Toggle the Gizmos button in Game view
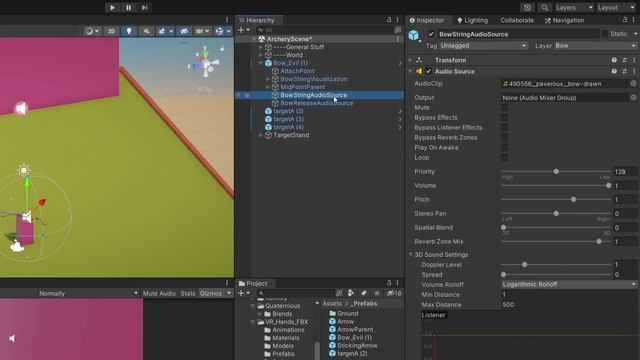This screenshot has width=640, height=360. click(211, 293)
